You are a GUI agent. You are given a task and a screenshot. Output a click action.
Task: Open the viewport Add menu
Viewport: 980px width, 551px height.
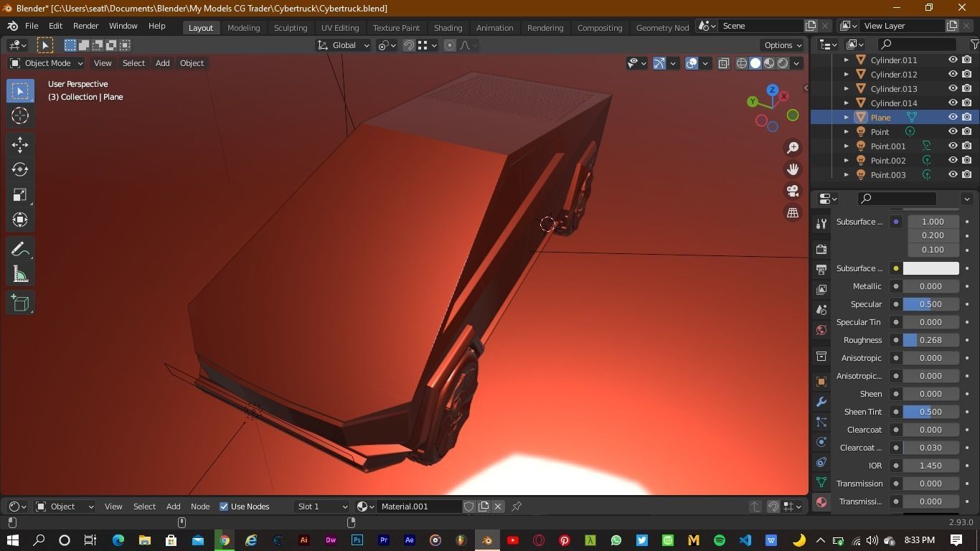click(x=163, y=63)
